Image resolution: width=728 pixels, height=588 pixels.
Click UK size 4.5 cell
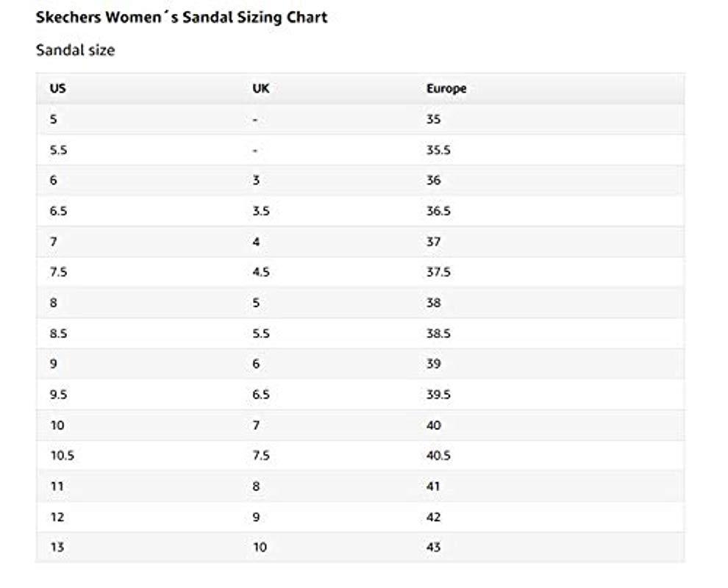(x=260, y=272)
